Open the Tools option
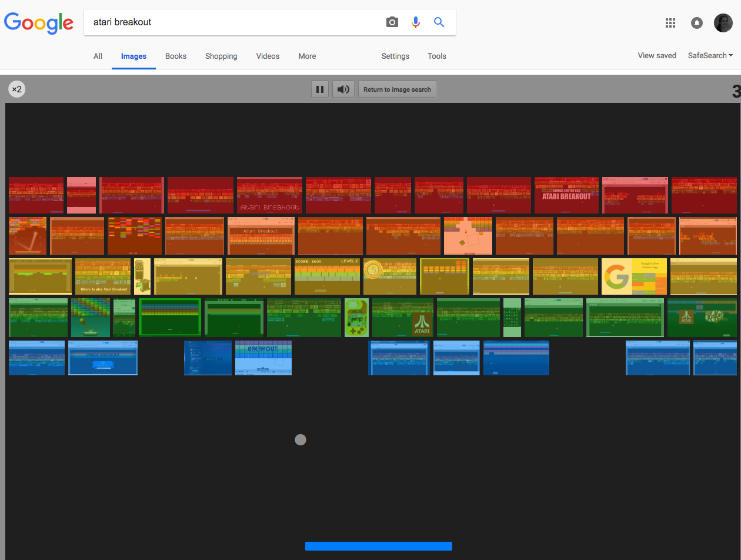This screenshot has width=741, height=560. pyautogui.click(x=437, y=56)
